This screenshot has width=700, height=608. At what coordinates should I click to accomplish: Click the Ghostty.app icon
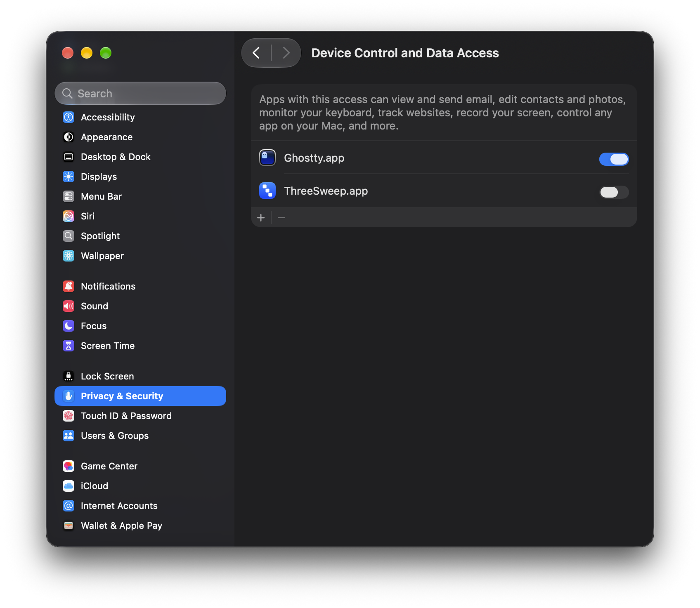(x=267, y=158)
